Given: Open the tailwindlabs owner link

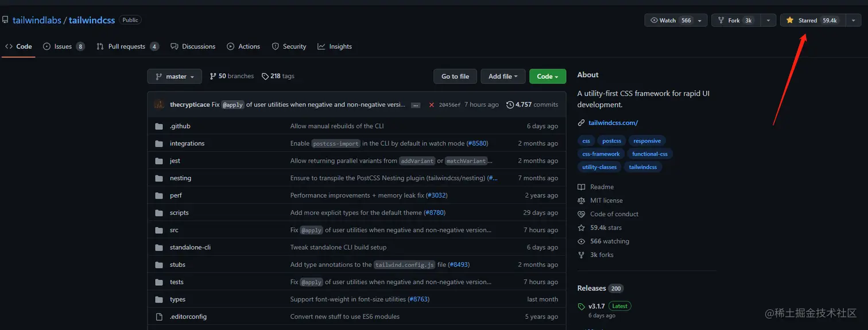Looking at the screenshot, I should click(x=37, y=20).
